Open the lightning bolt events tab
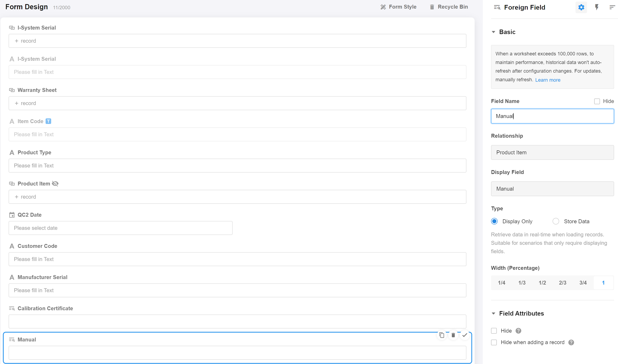Image resolution: width=618 pixels, height=364 pixels. pyautogui.click(x=597, y=7)
